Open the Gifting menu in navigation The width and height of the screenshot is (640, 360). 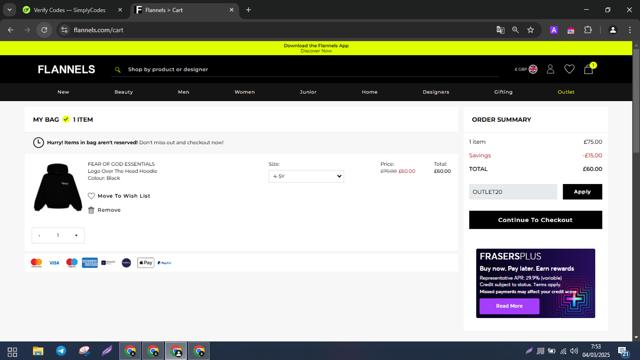pos(503,92)
